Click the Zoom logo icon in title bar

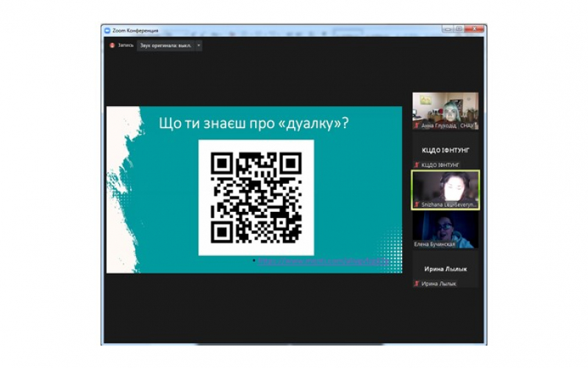click(107, 30)
